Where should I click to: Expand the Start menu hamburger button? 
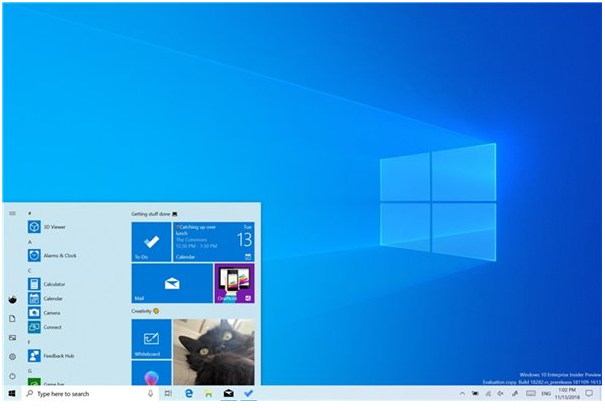12,213
